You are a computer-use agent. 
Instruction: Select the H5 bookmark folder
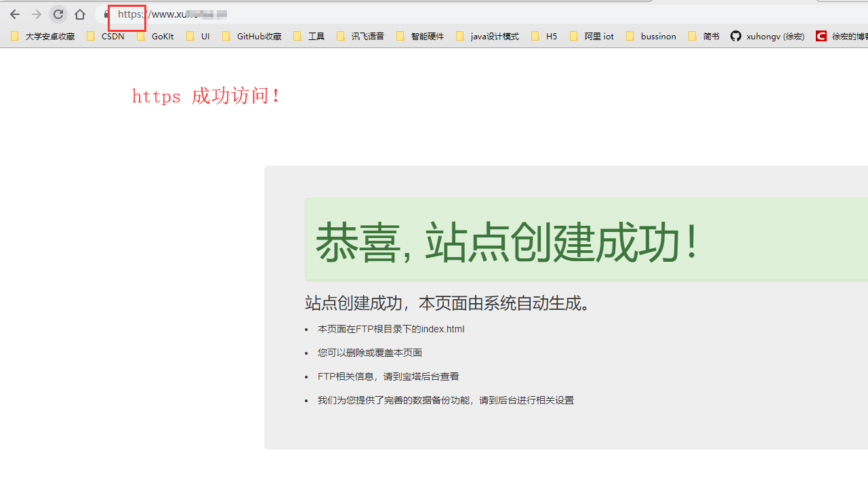[x=543, y=37]
